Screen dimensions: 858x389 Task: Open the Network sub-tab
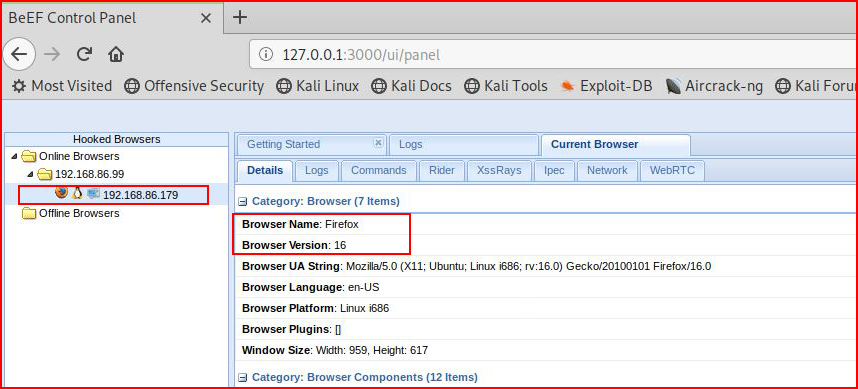607,170
